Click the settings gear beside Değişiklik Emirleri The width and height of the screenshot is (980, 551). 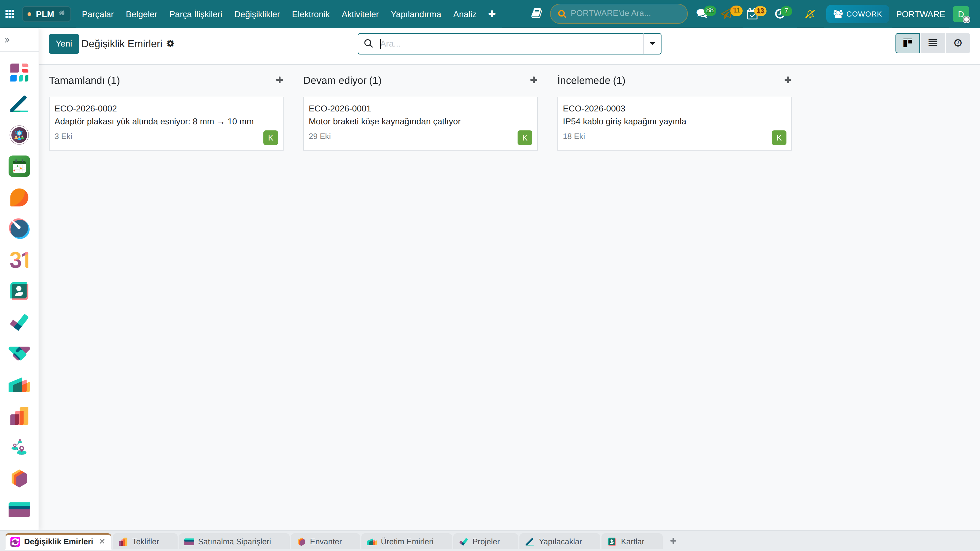tap(171, 44)
